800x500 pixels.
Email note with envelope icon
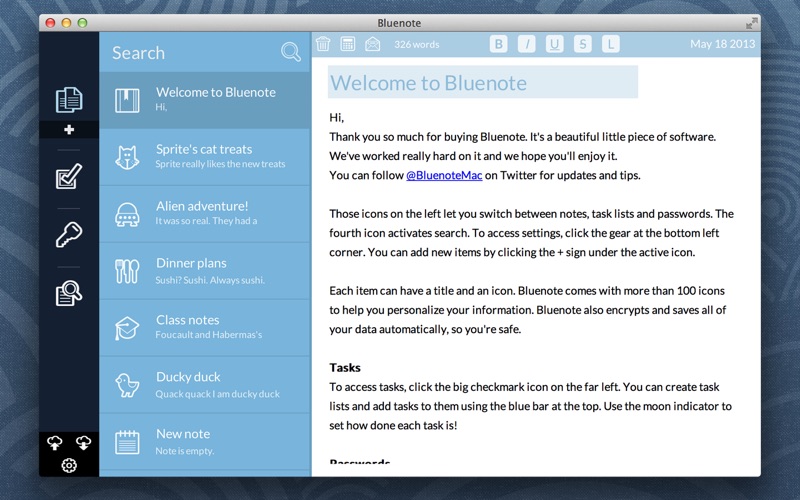tap(373, 44)
